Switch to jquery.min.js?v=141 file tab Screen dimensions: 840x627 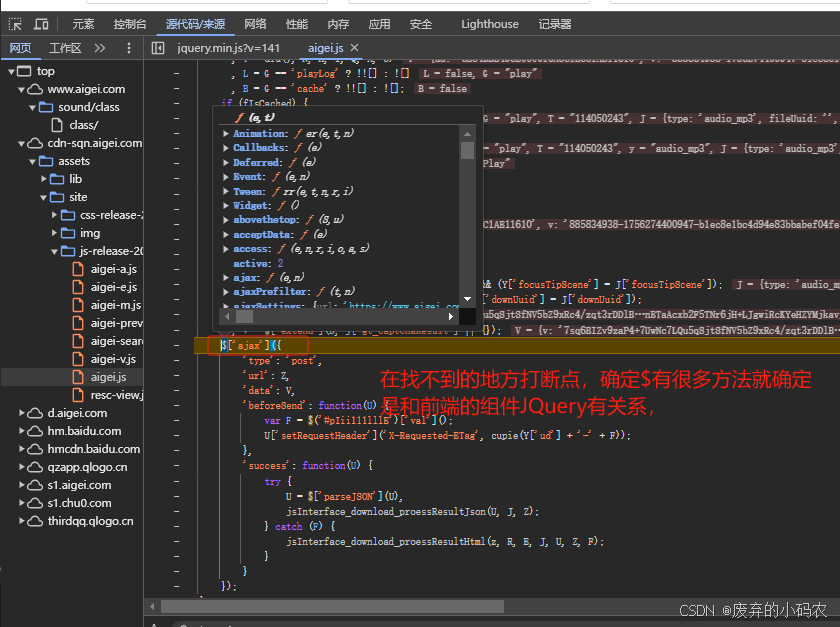229,48
